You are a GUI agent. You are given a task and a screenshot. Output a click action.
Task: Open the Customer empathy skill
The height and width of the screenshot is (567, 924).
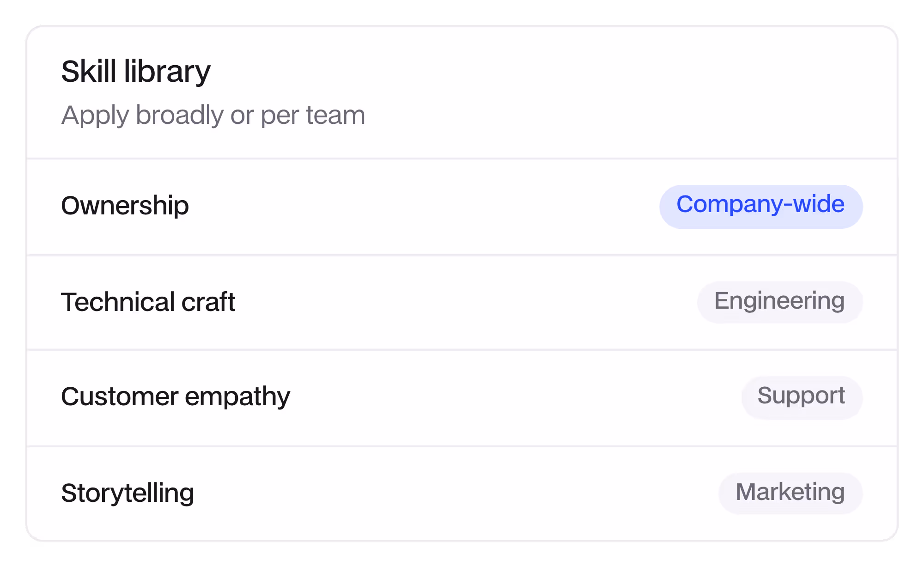pyautogui.click(x=176, y=397)
